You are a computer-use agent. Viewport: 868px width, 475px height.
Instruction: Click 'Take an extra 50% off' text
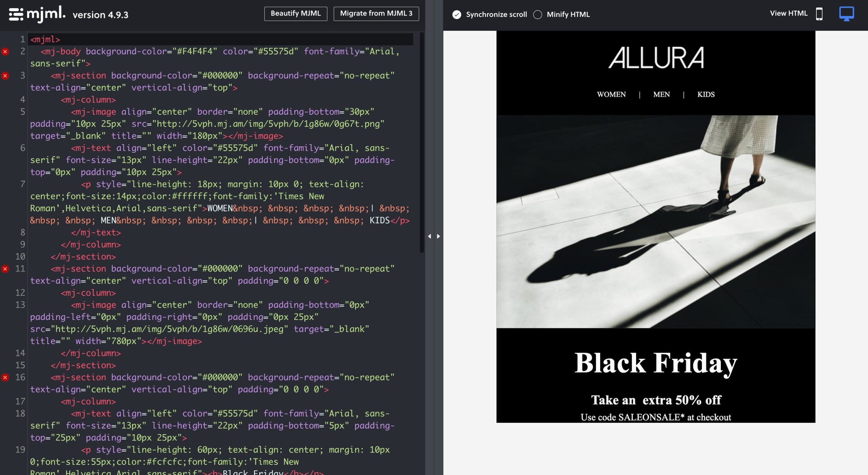coord(656,400)
